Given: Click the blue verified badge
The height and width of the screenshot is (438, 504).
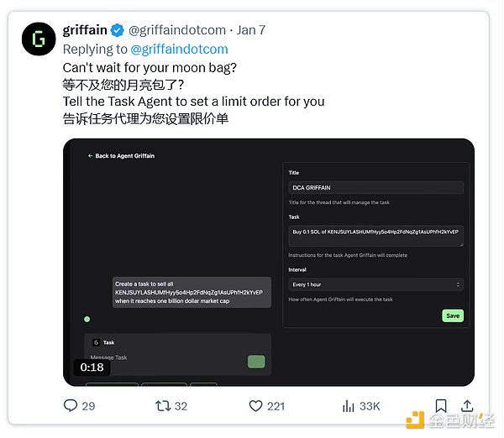Looking at the screenshot, I should (x=118, y=30).
